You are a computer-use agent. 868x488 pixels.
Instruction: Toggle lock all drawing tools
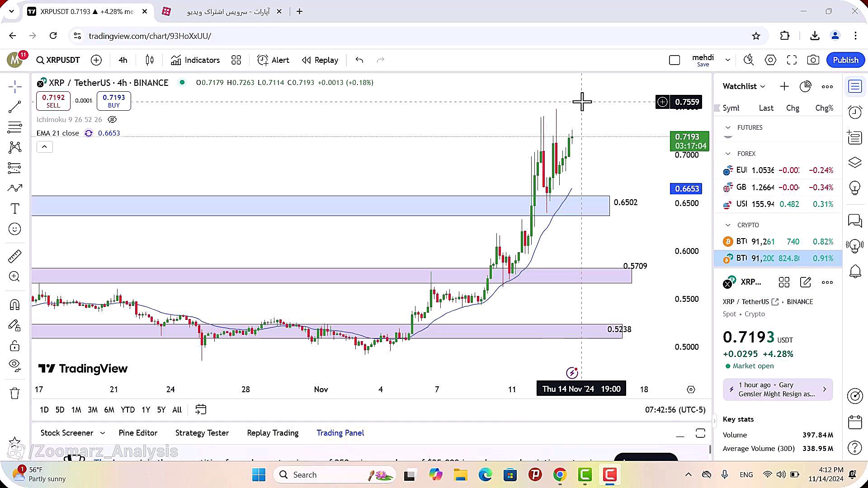coord(14,346)
